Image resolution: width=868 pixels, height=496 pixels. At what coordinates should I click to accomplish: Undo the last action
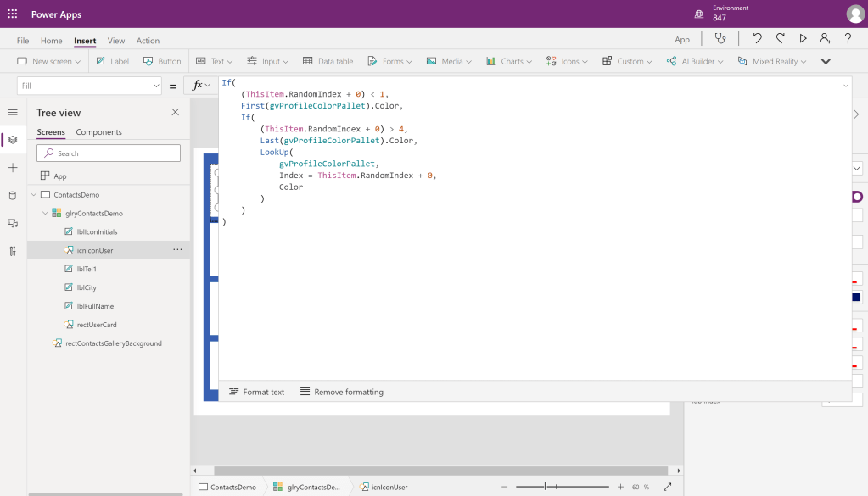tap(757, 39)
